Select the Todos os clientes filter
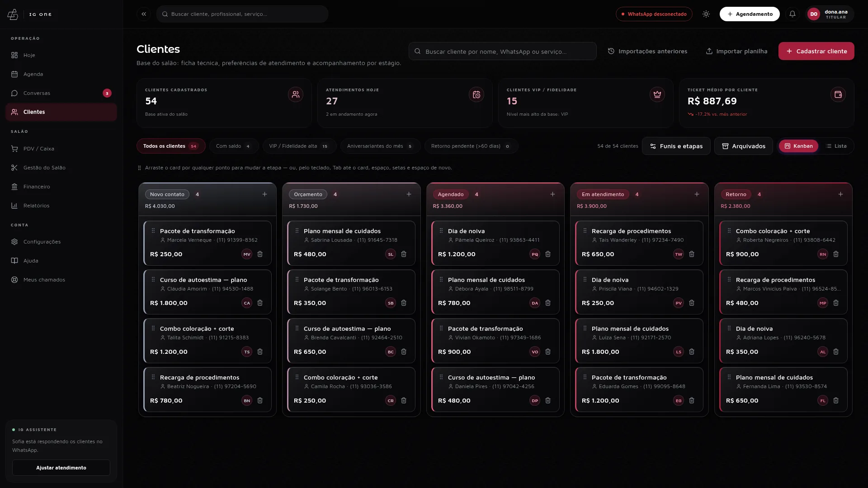The image size is (868, 488). point(171,146)
